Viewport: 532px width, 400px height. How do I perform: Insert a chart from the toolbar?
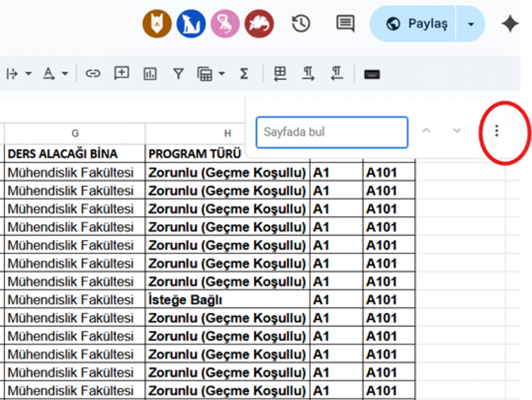[150, 74]
